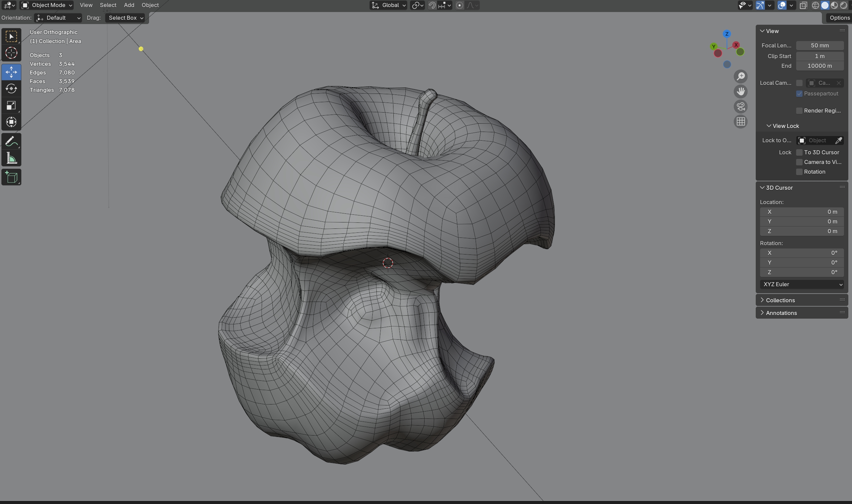The image size is (852, 504).
Task: Activate the Annotate pencil tool
Action: (x=11, y=141)
